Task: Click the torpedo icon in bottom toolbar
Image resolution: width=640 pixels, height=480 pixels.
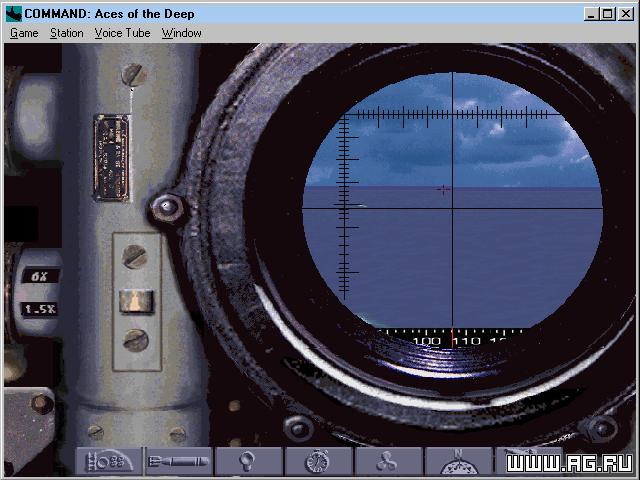Action: (179, 462)
